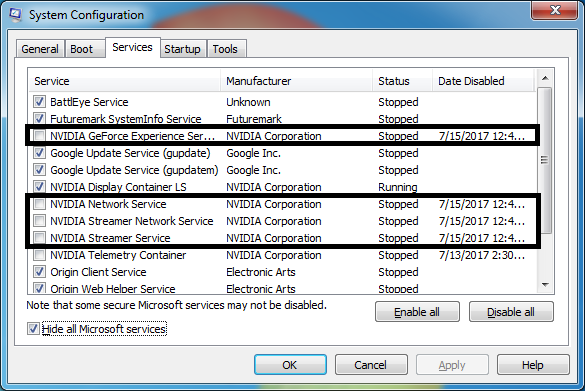Screen dimensions: 585x391
Task: Uncheck the Origin Client Service checkbox
Action: tap(39, 272)
